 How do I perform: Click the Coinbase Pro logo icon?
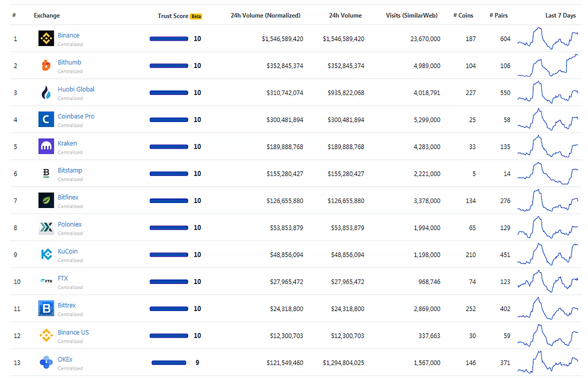46,119
